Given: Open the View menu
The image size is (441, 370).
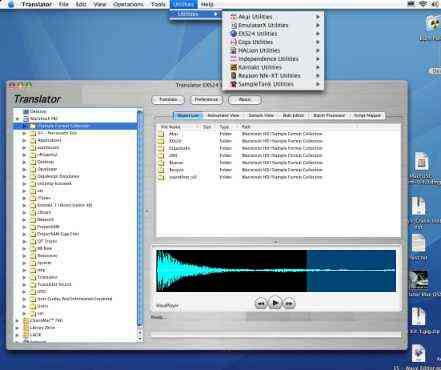Looking at the screenshot, I should (x=99, y=4).
